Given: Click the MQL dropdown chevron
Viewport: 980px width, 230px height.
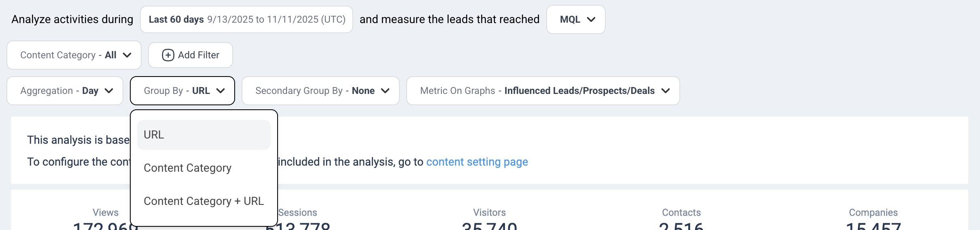Looking at the screenshot, I should click(591, 19).
